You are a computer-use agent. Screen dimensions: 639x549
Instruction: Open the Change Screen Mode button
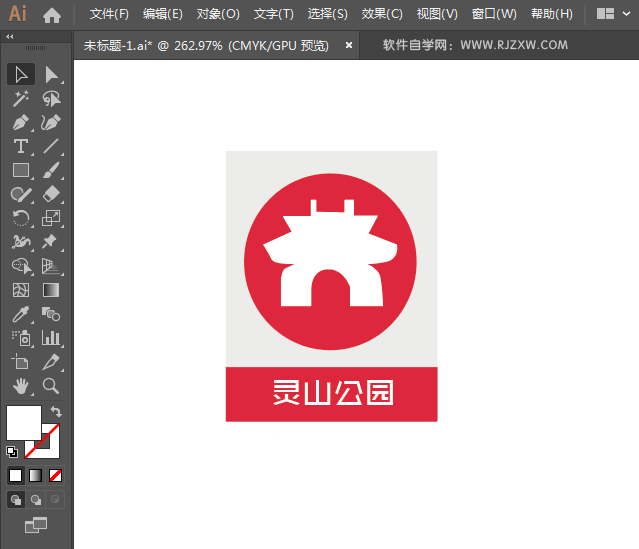tap(36, 525)
